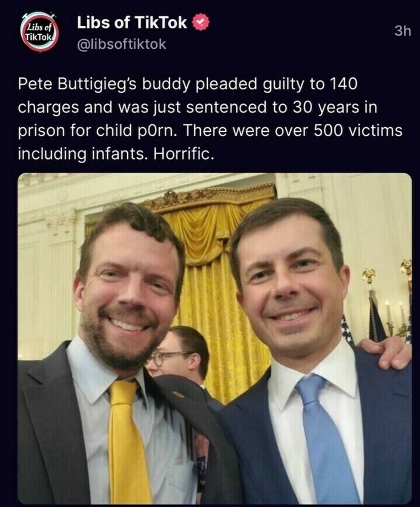Click the "30 years in" text
The height and width of the screenshot is (507, 420).
click(x=335, y=108)
